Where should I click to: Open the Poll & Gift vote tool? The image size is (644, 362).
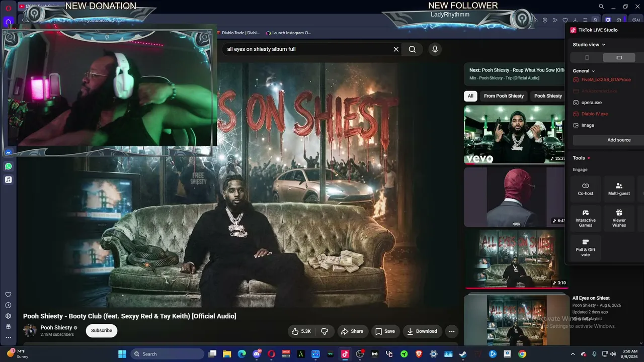pos(586,248)
